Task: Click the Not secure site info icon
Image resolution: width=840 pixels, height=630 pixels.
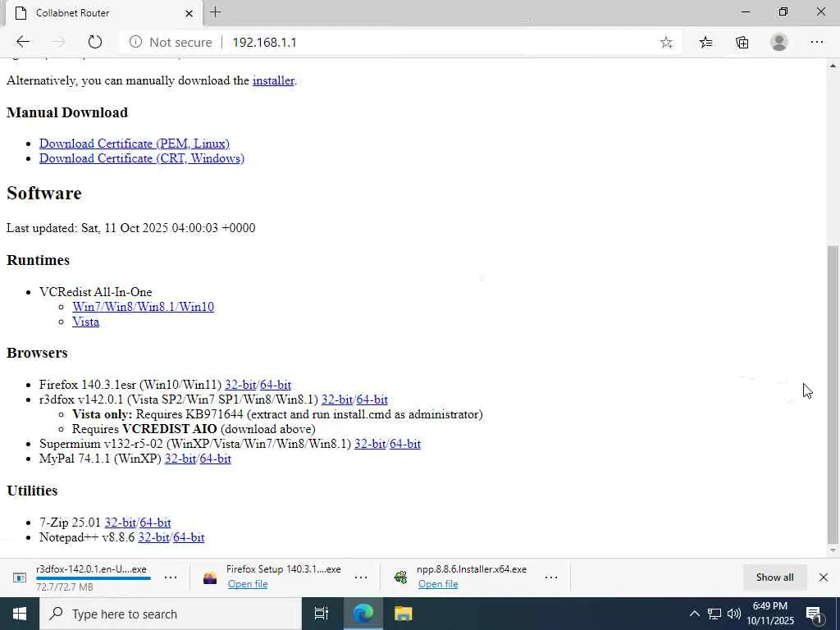Action: (135, 42)
